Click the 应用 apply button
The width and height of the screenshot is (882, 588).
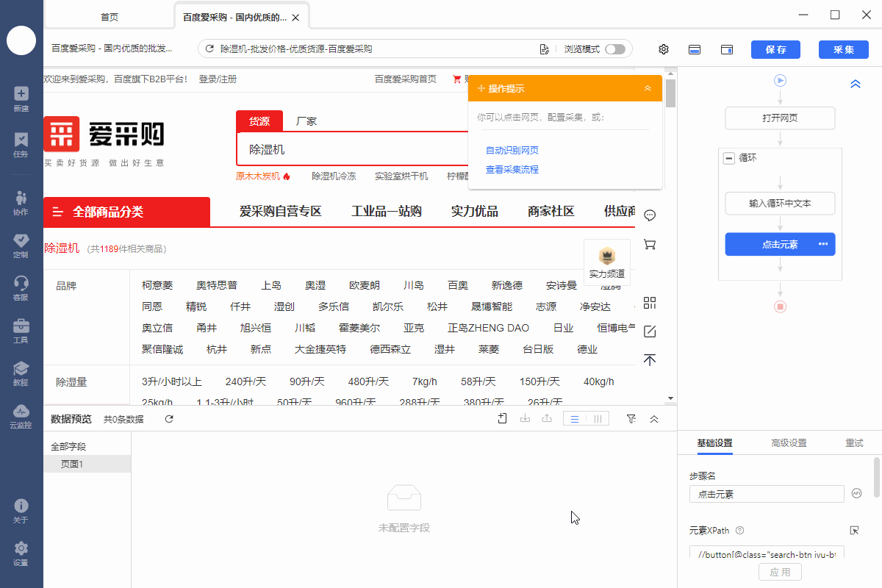pos(780,572)
